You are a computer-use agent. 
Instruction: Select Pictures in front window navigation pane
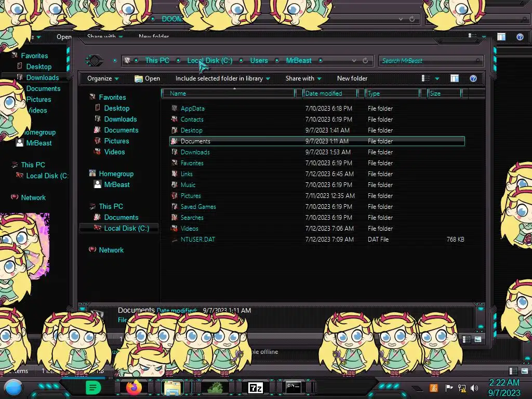click(116, 141)
